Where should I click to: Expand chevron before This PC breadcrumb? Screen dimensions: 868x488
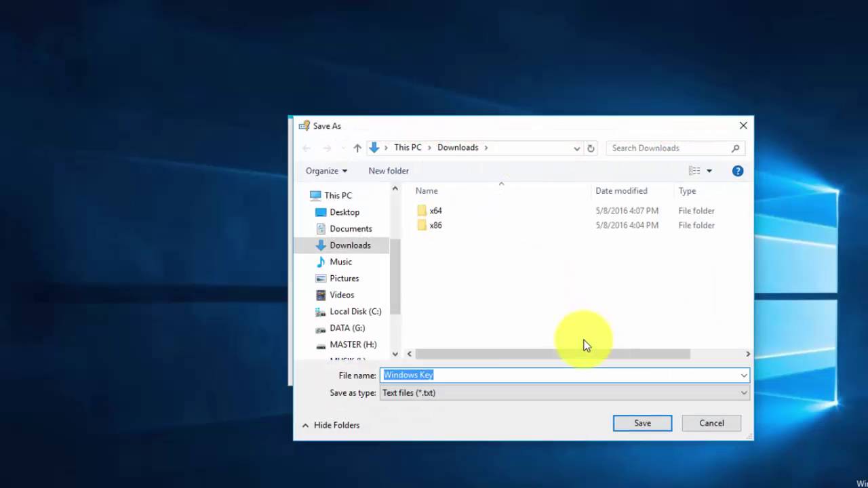387,148
